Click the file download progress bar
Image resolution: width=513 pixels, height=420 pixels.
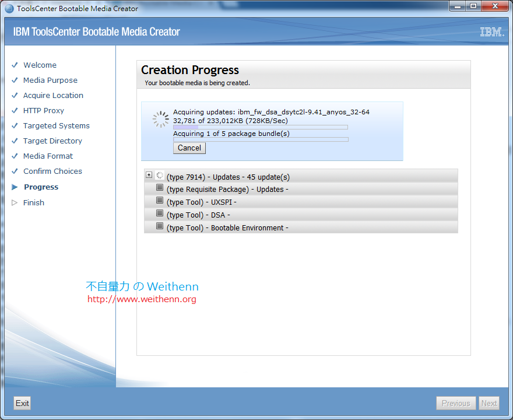pos(261,127)
